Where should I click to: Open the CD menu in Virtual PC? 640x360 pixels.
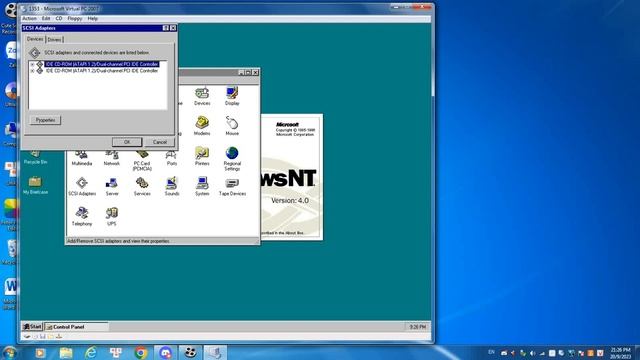point(59,18)
